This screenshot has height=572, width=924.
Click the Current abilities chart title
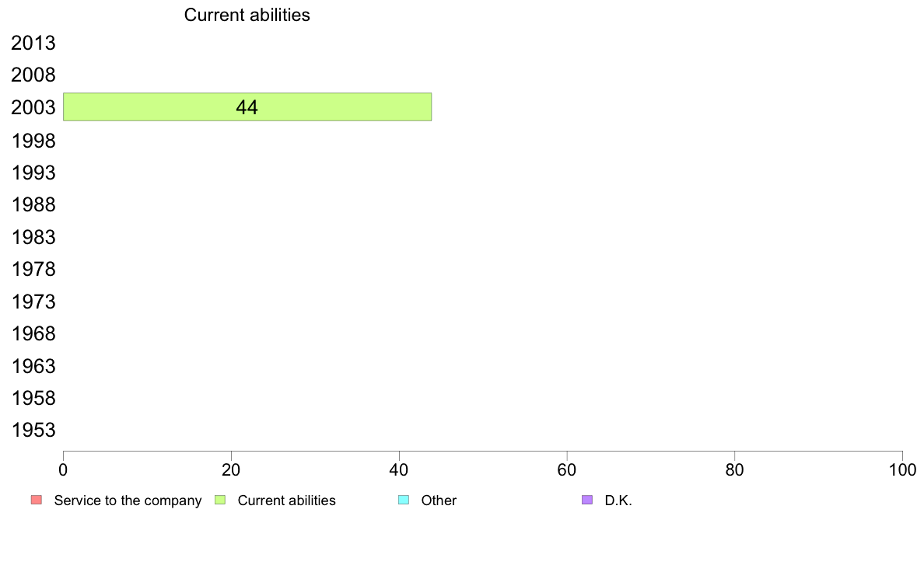pos(247,15)
